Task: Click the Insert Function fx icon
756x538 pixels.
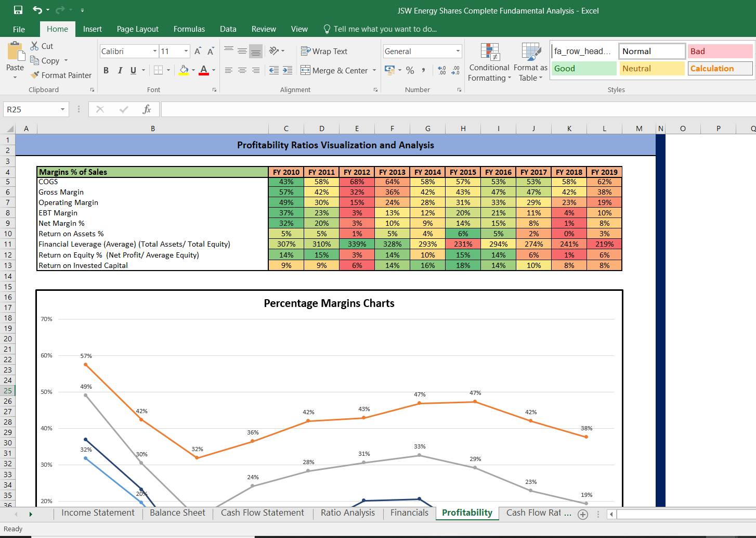Action: [x=147, y=109]
